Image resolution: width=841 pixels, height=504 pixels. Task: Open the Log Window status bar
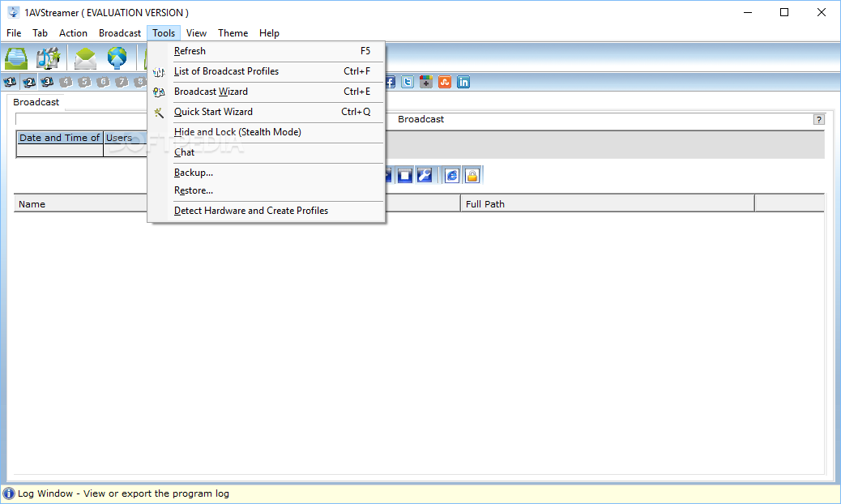pos(420,493)
